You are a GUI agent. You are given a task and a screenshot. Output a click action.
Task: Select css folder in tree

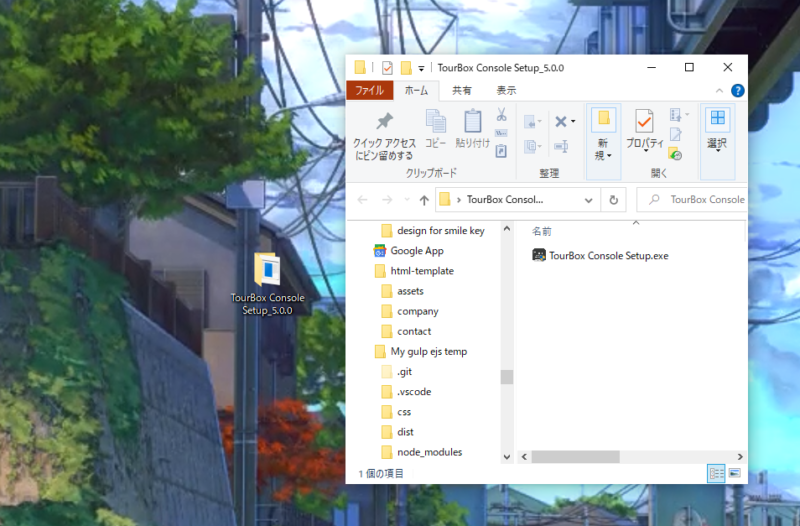[x=396, y=412]
